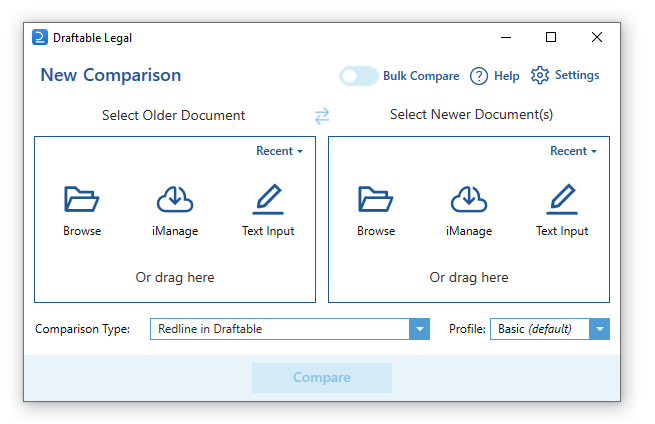Browse for the newer document folder icon
The height and width of the screenshot is (424, 655).
[376, 199]
